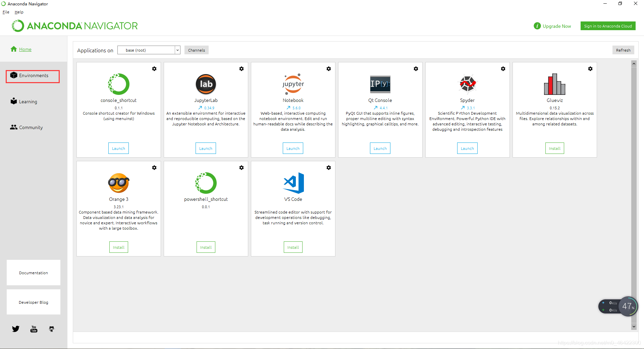Click the applications list vertical scrollbar
Viewport: 644px width, 349px height.
point(634,194)
